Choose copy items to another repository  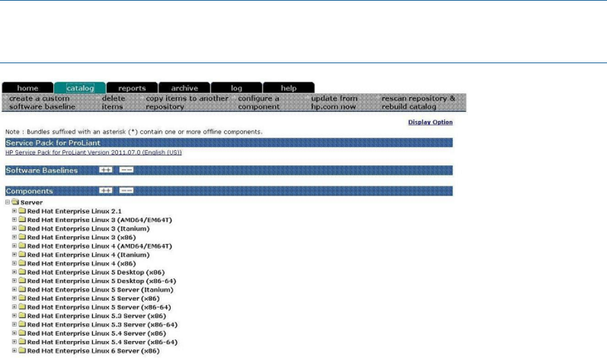[x=187, y=103]
